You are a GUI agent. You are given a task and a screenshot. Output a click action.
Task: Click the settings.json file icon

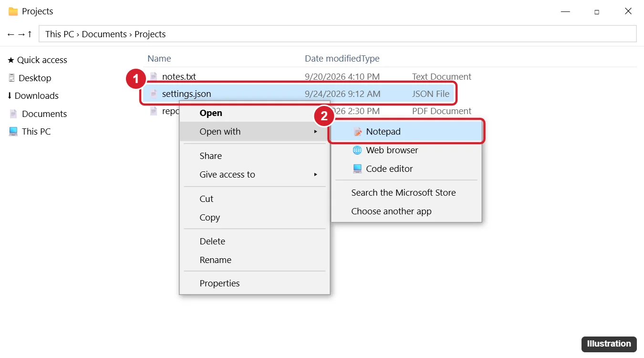click(x=153, y=94)
